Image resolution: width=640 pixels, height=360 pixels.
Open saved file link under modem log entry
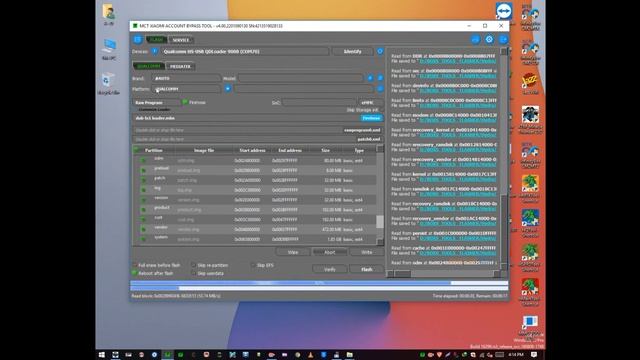click(x=458, y=120)
